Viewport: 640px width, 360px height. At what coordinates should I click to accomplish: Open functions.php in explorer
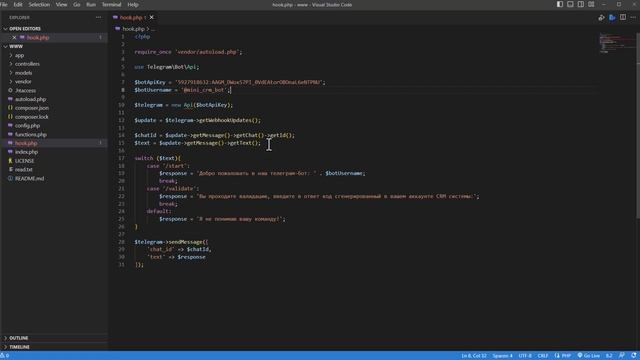[x=31, y=134]
